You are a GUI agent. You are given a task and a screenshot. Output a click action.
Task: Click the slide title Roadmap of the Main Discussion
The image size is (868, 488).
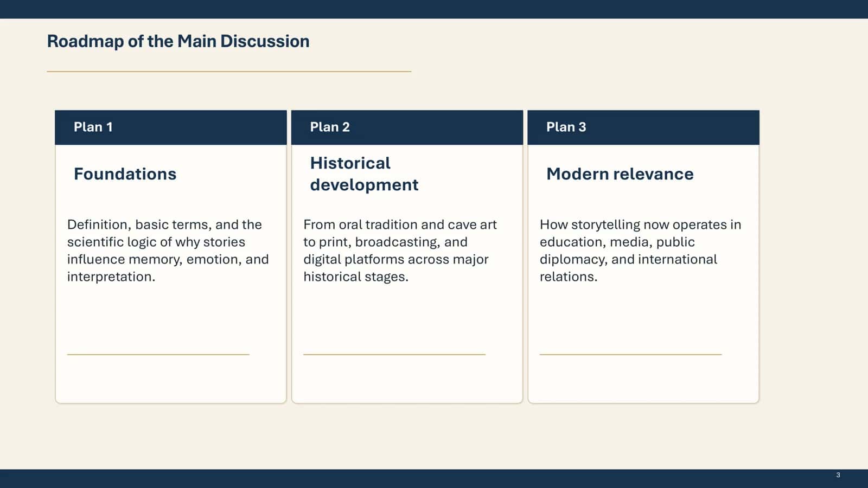[x=178, y=41]
